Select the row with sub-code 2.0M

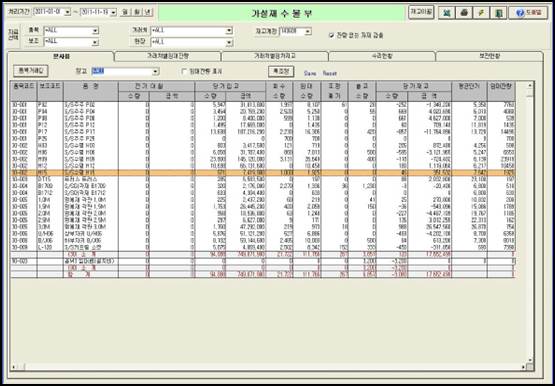[263, 214]
